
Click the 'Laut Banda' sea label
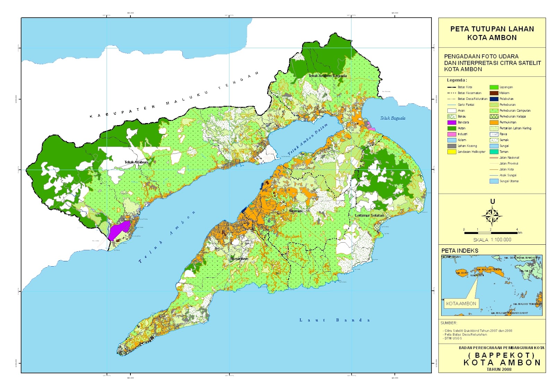335,320
